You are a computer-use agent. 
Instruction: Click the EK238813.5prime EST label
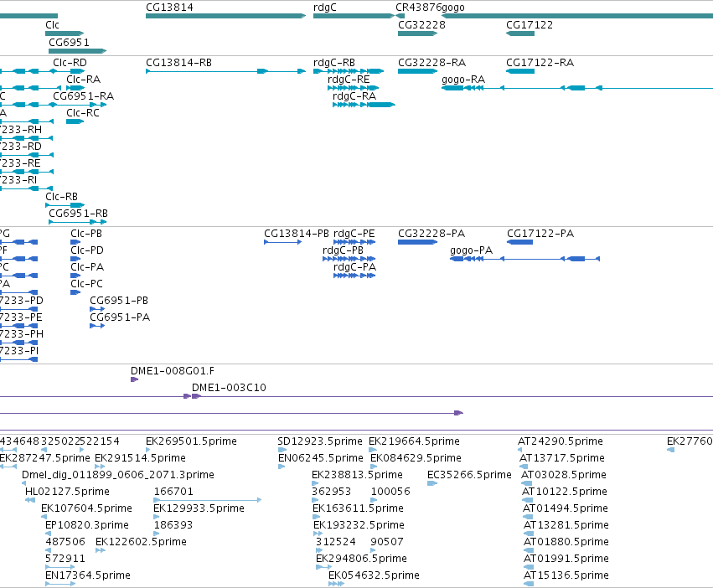[357, 475]
